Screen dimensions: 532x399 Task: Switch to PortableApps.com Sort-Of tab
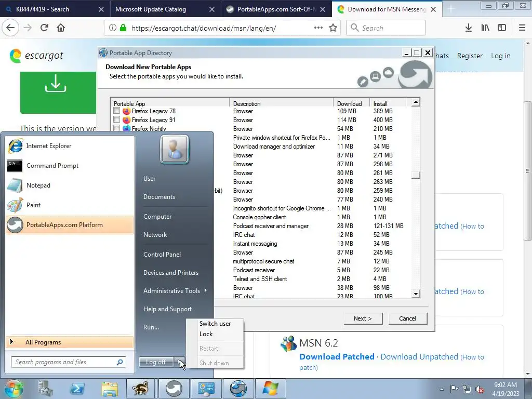click(276, 9)
